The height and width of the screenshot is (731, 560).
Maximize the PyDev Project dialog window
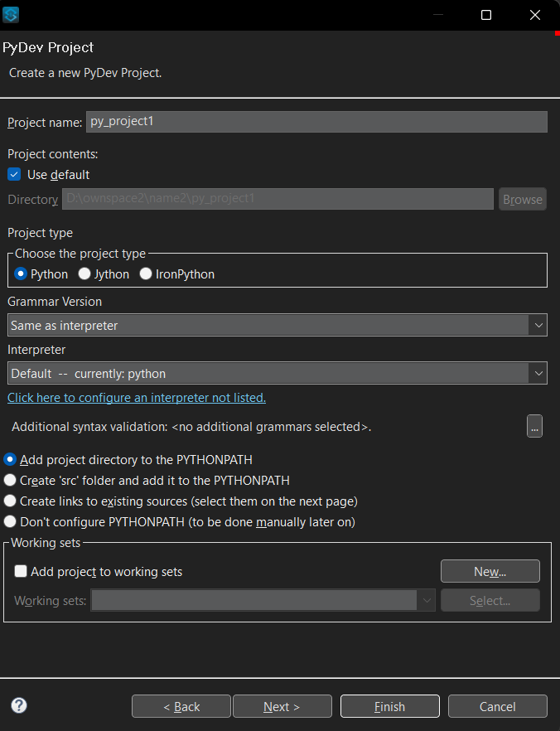click(x=486, y=15)
